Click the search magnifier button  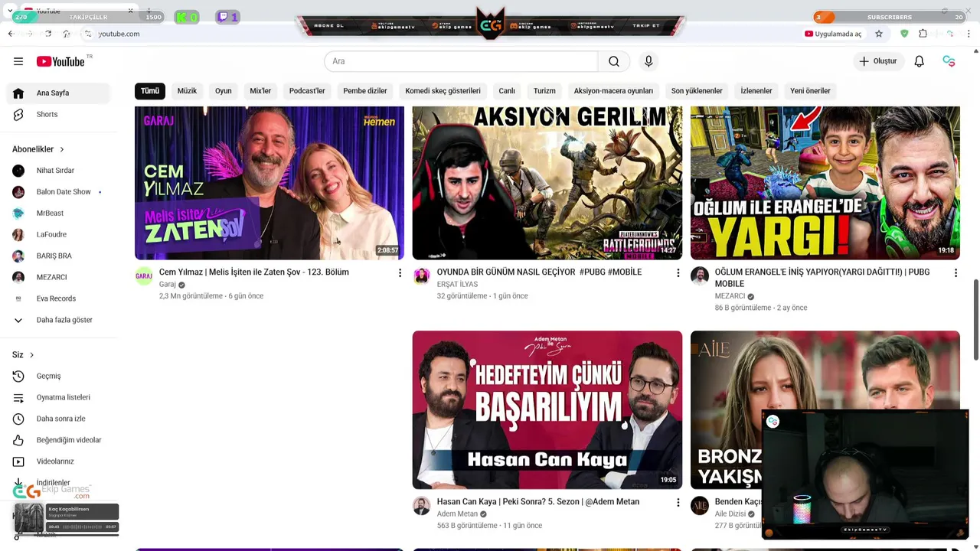click(614, 61)
